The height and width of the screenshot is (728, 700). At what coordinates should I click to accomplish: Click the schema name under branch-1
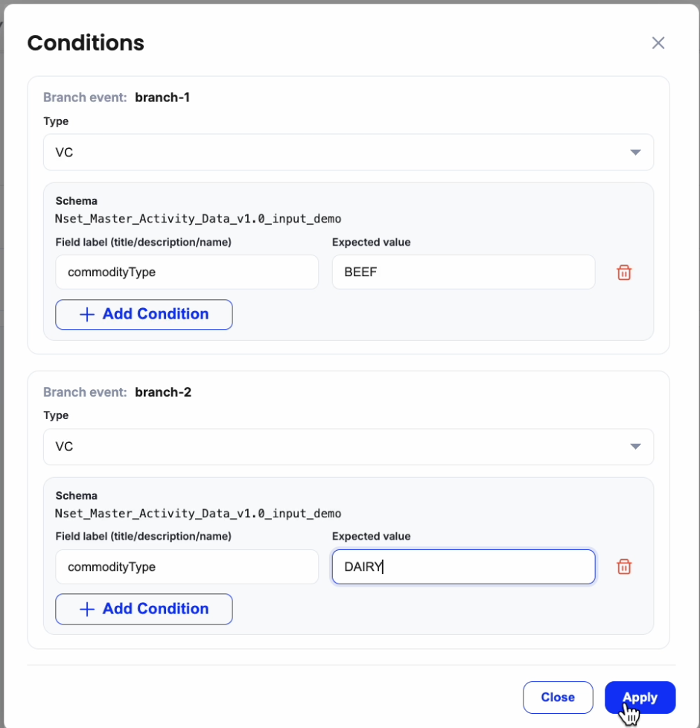coord(198,219)
